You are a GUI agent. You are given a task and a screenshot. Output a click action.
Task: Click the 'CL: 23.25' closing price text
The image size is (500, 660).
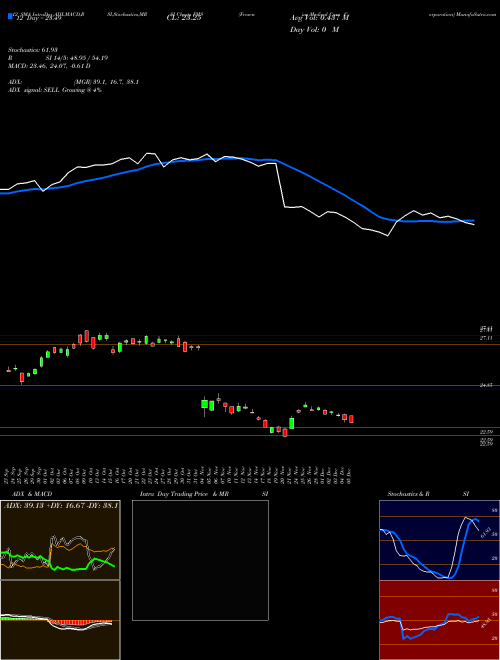(x=184, y=18)
